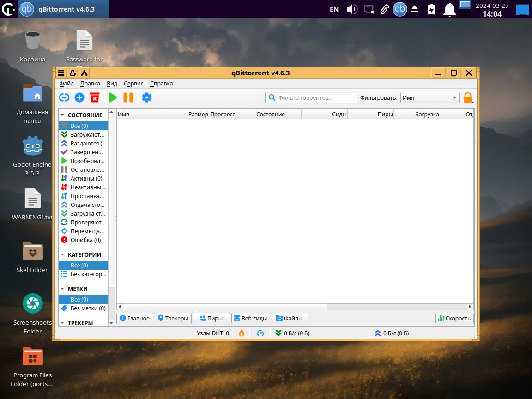Toggle alternative speed limits speedometer icon
This screenshot has height=399, width=532.
click(260, 333)
